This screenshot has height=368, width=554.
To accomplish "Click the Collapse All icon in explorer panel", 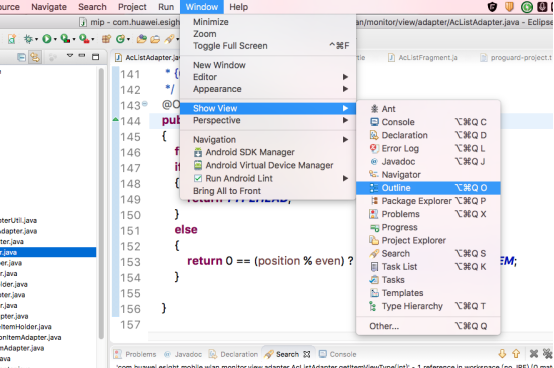I will click(21, 57).
